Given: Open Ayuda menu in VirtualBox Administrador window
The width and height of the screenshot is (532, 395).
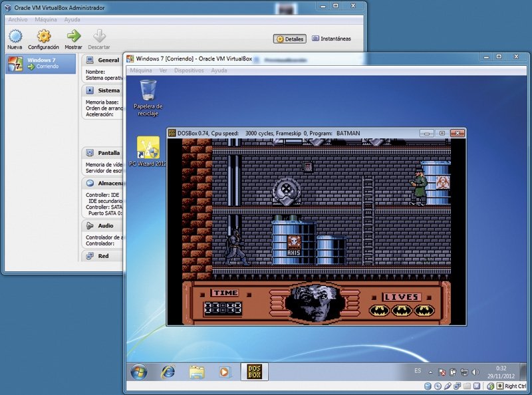Looking at the screenshot, I should pos(72,20).
